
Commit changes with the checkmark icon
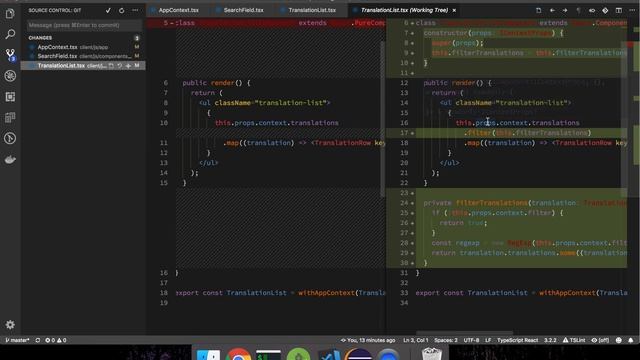pyautogui.click(x=108, y=10)
